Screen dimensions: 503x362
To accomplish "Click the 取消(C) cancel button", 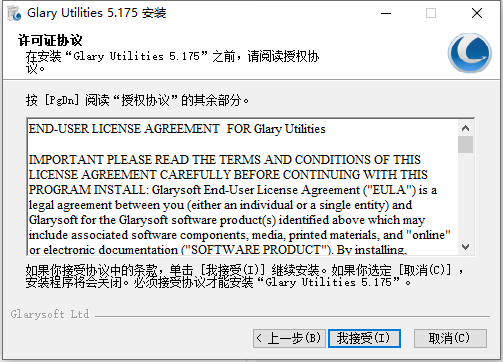I will point(450,338).
